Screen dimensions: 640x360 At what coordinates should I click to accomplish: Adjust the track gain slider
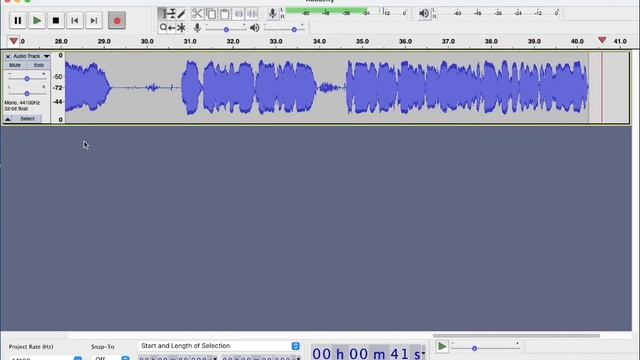27,78
